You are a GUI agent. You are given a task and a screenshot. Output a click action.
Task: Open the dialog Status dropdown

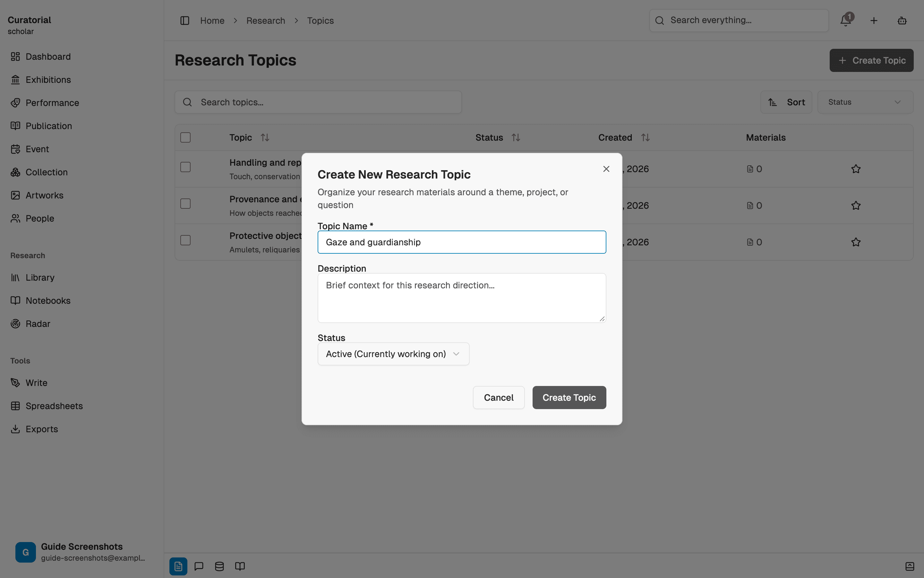pyautogui.click(x=393, y=354)
